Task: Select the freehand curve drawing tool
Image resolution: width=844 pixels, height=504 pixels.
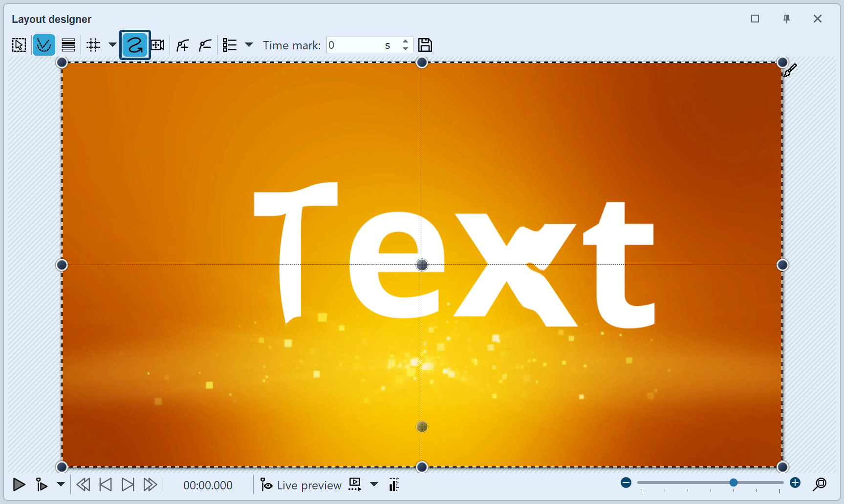Action: pos(134,45)
